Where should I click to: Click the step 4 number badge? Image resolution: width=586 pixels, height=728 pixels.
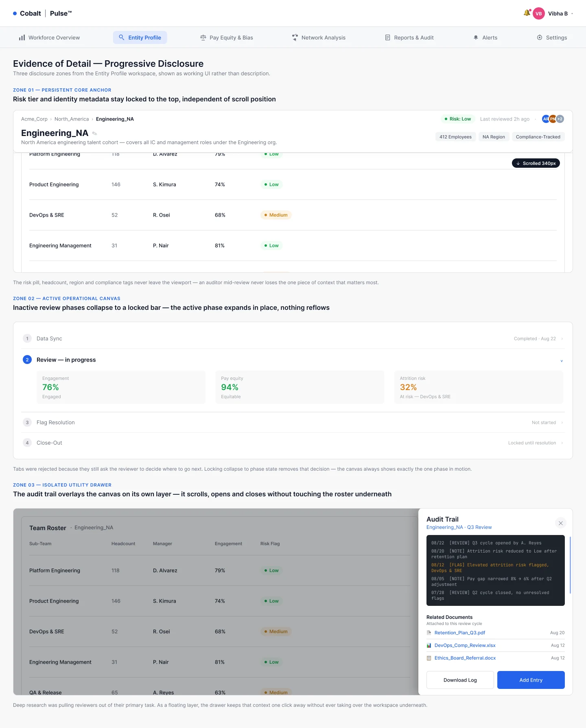pos(27,443)
